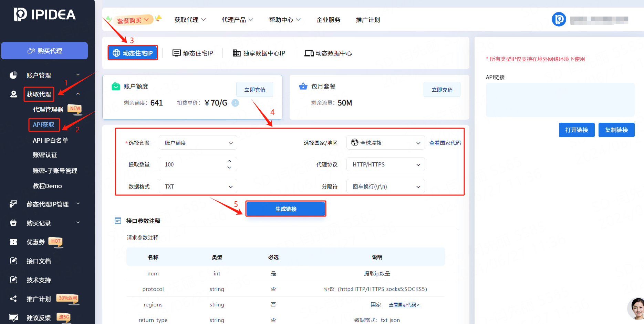Click the 'protocol' parameter name cell
644x324 pixels.
point(153,289)
